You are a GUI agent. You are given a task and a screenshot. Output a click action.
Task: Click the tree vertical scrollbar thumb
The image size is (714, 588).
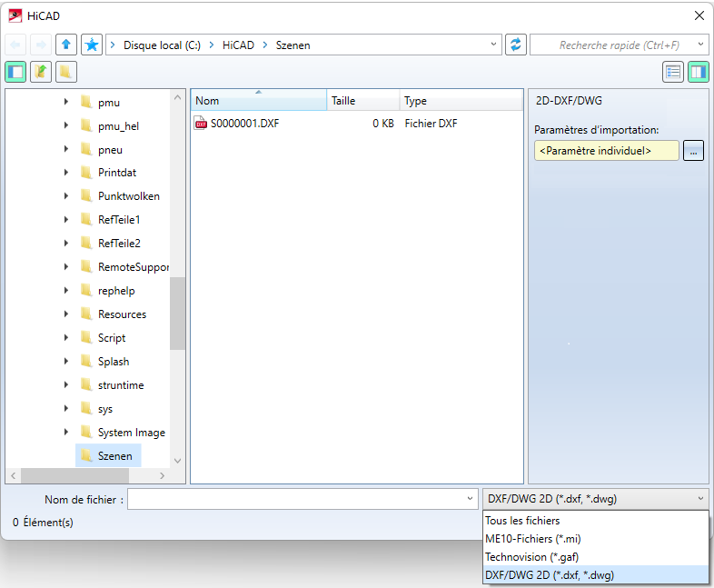point(177,314)
